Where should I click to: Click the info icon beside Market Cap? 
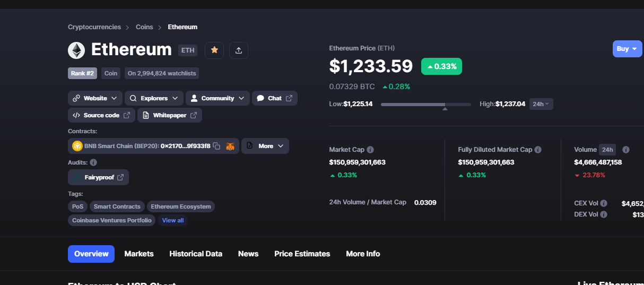[x=370, y=150]
